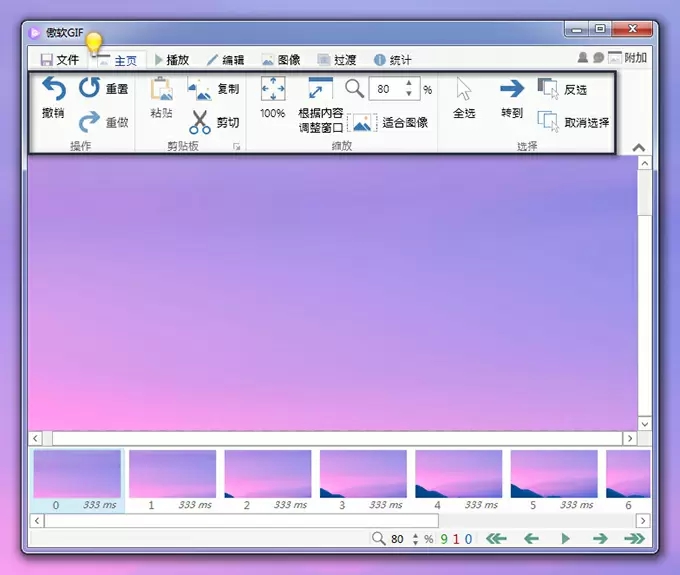Screen dimensions: 680x575
Task: Open the File (文件) tab
Action: pos(59,60)
